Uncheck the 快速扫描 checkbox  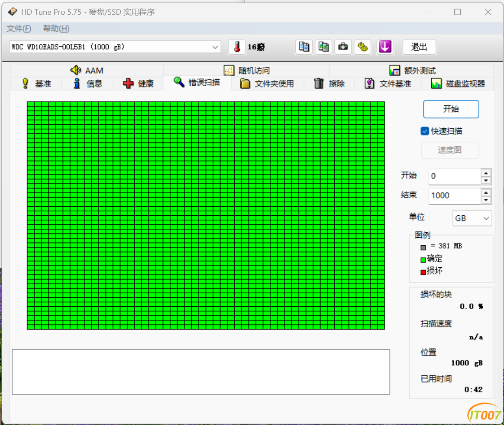[425, 131]
